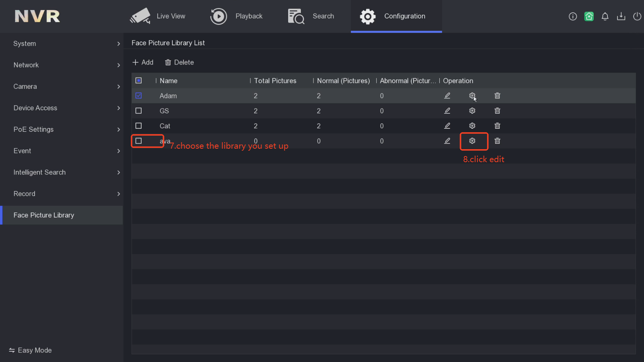This screenshot has width=644, height=362.
Task: Expand the Camera settings section
Action: 62,86
